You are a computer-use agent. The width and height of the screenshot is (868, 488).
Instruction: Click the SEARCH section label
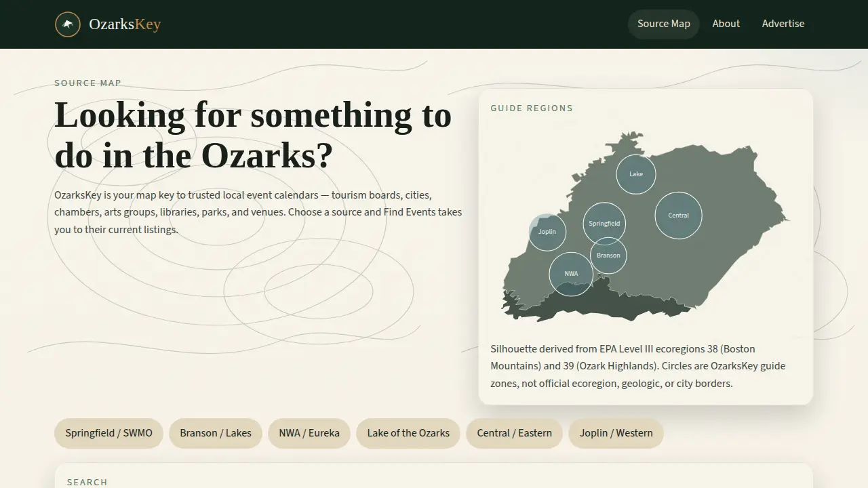click(87, 482)
